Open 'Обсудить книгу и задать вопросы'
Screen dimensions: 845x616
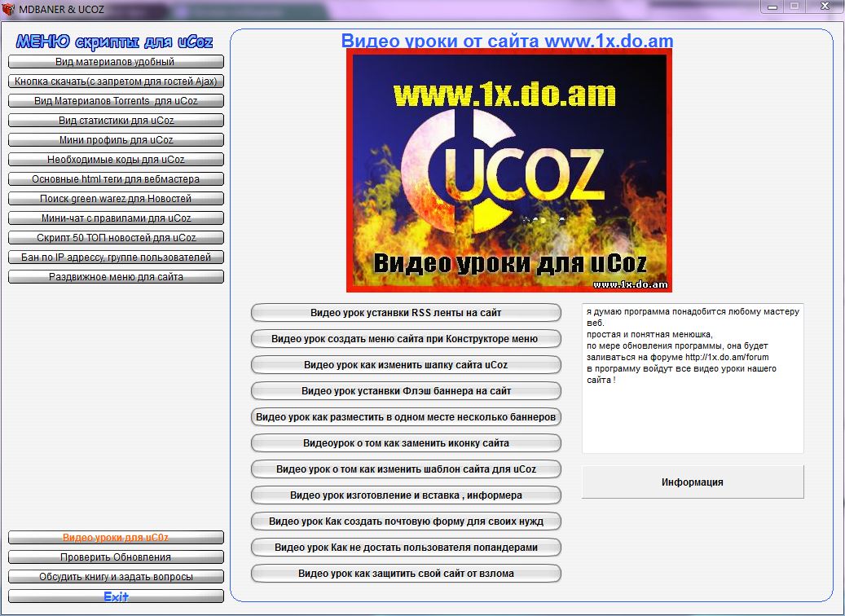(116, 576)
